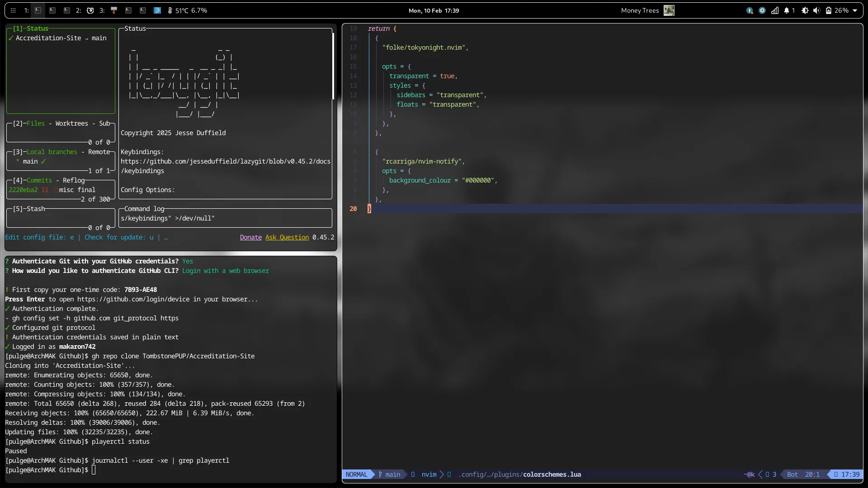
Task: Click the speaker volume icon
Action: [816, 10]
